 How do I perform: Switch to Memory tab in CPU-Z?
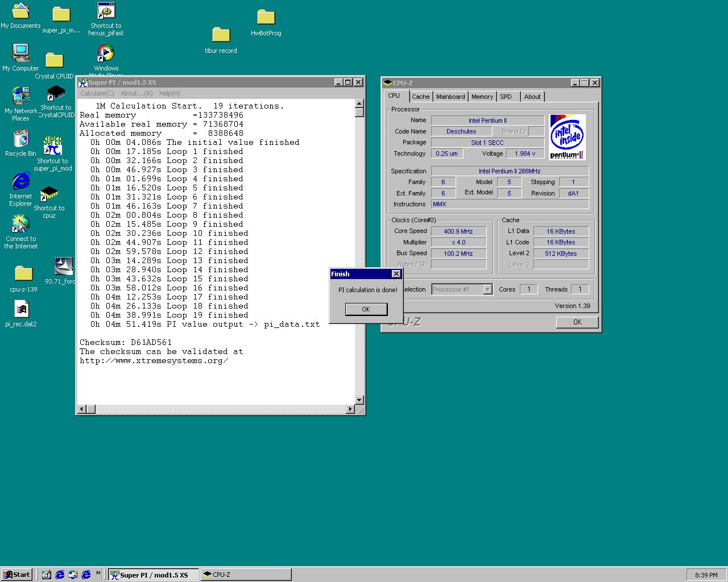tap(482, 97)
